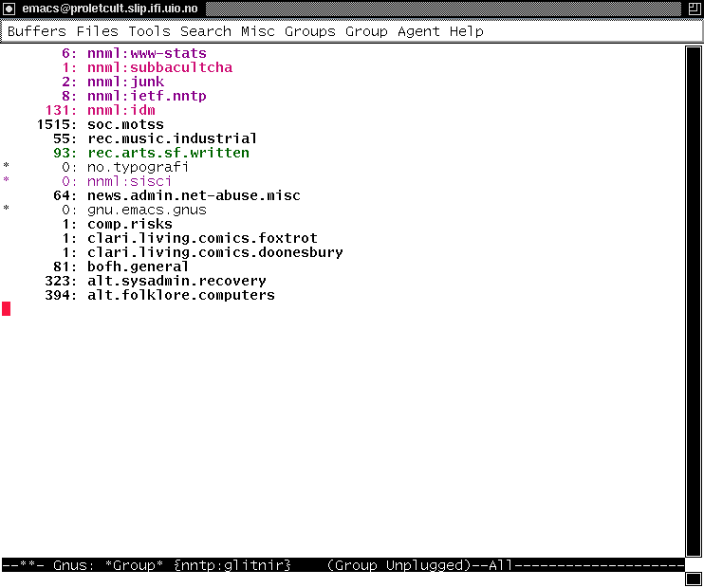Click the asterisk mark beside nnml:sisci

[x=7, y=180]
